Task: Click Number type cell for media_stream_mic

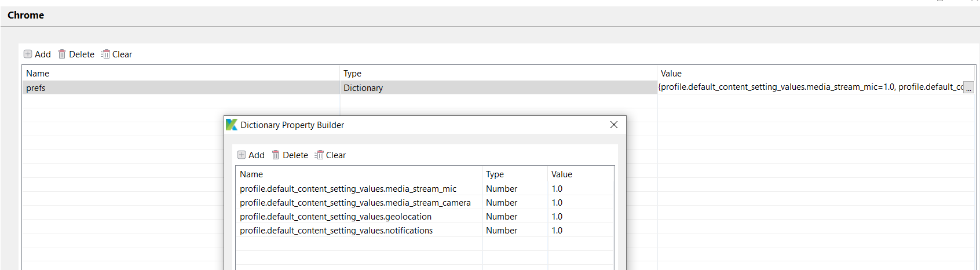Action: coord(502,189)
